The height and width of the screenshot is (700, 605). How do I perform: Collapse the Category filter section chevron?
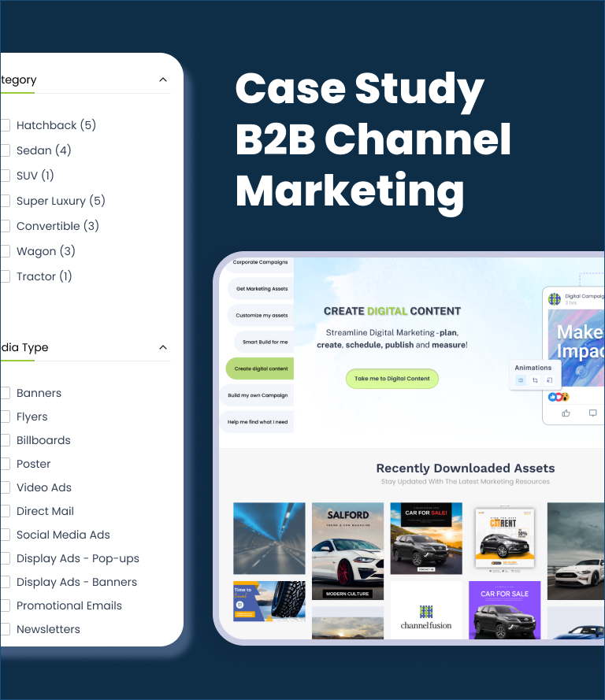[x=163, y=80]
